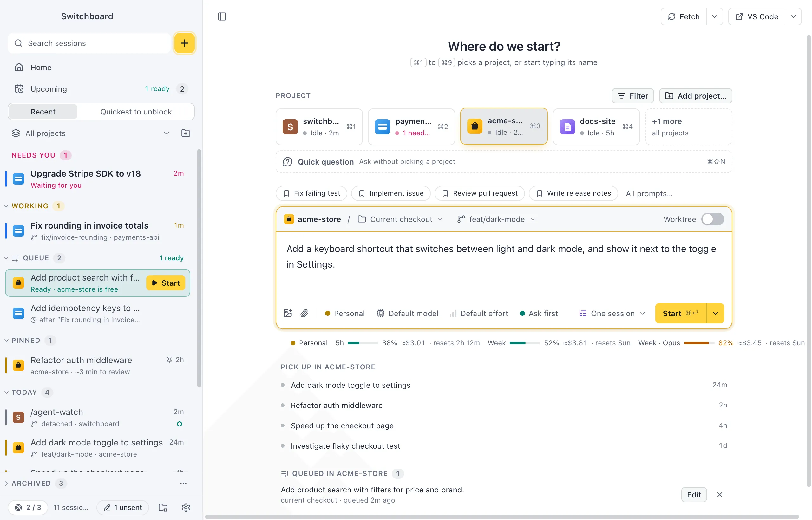Click the 2 / 3 target indicator
The width and height of the screenshot is (812, 520).
pyautogui.click(x=28, y=507)
